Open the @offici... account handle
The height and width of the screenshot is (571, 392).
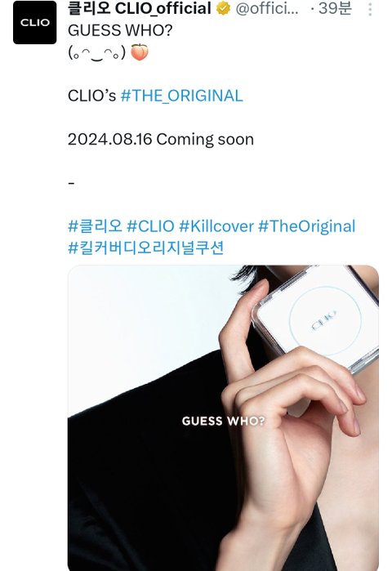point(267,9)
